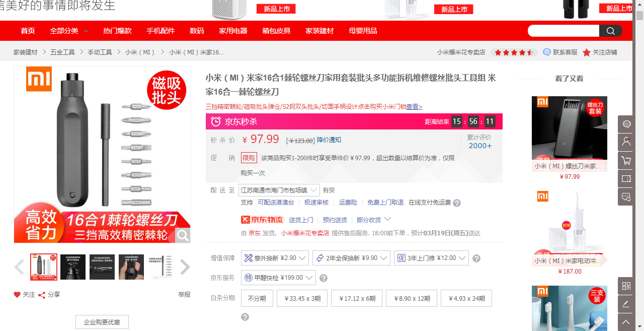
Task: Click help icon beside 增值保障 options
Action: pos(476,258)
